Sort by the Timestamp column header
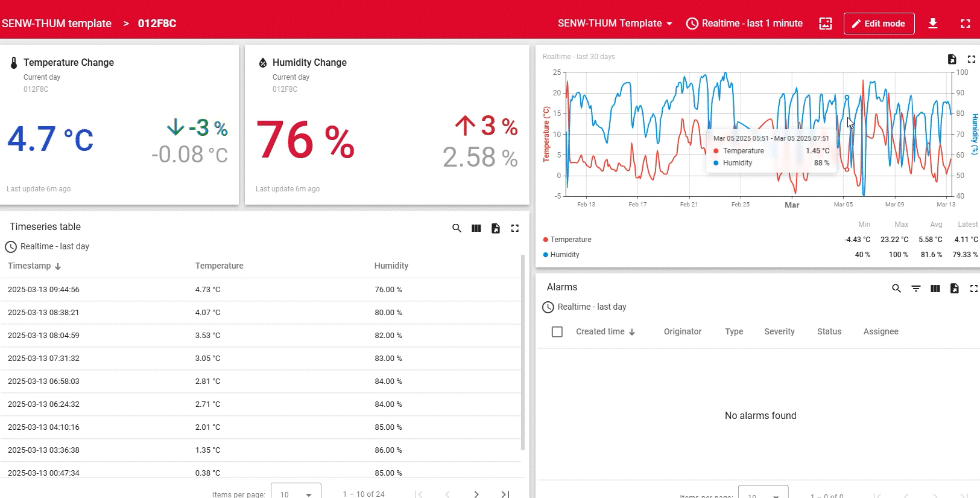Screen dimensions: 980x498 tap(34, 266)
